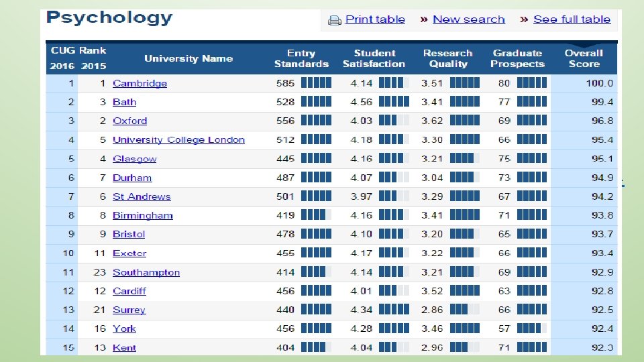
Task: Sort by the Research Quality column header
Action: [447, 58]
